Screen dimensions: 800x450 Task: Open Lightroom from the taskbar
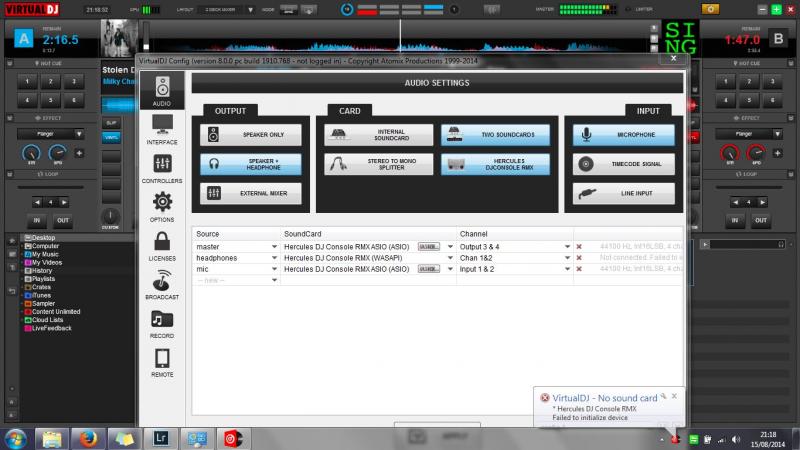tap(161, 439)
